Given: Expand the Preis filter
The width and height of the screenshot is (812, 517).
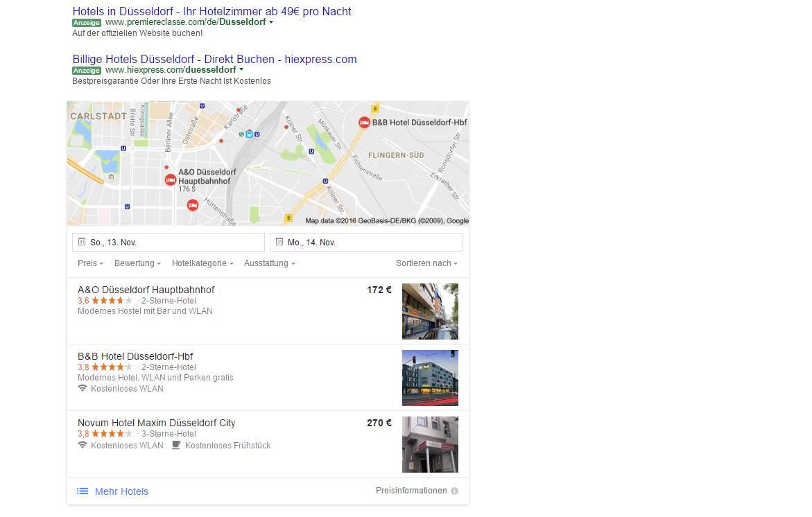Looking at the screenshot, I should [91, 263].
